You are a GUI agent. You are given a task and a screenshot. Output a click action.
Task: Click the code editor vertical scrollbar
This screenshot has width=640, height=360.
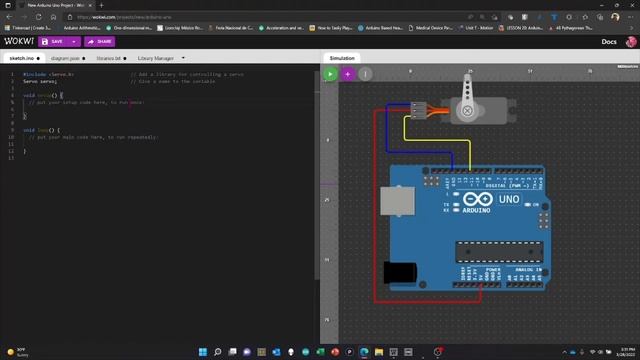(317, 176)
